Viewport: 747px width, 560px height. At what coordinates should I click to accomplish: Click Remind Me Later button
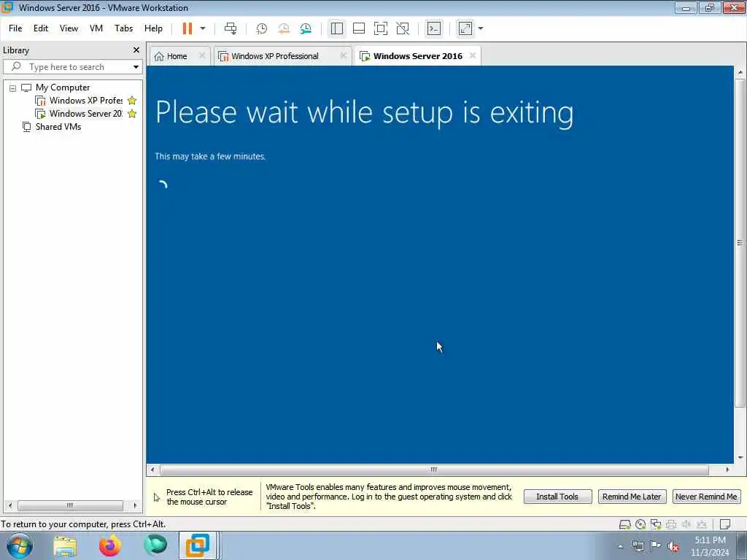click(632, 497)
